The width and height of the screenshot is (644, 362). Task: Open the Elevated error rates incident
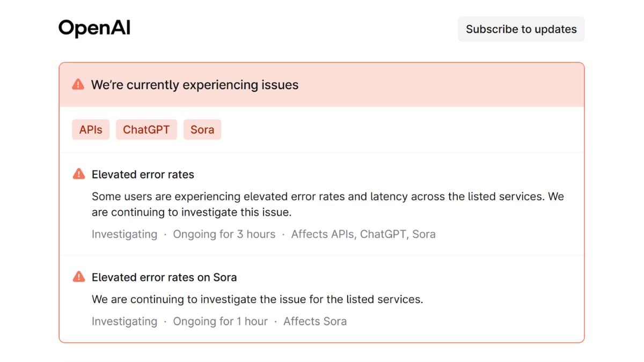pyautogui.click(x=143, y=174)
